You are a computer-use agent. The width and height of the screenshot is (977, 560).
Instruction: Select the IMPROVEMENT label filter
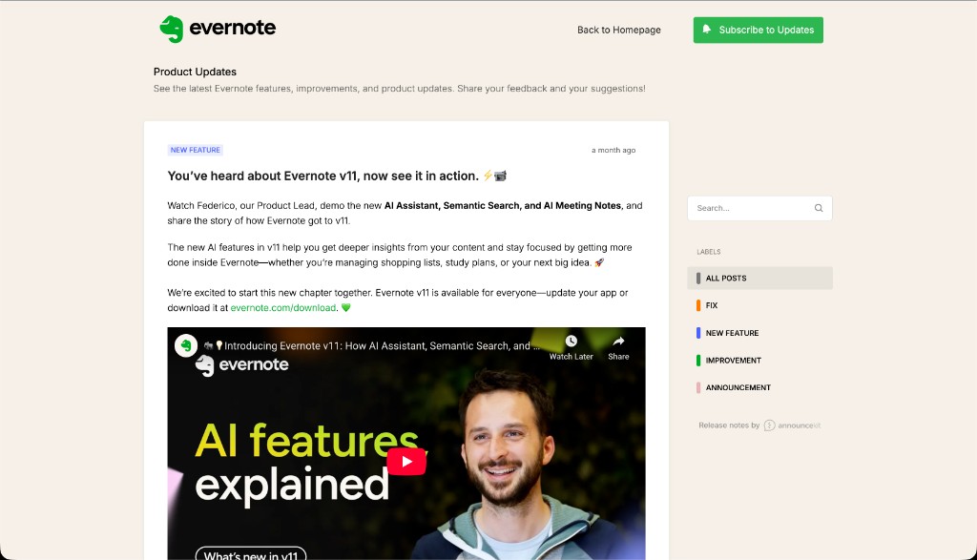click(x=731, y=360)
